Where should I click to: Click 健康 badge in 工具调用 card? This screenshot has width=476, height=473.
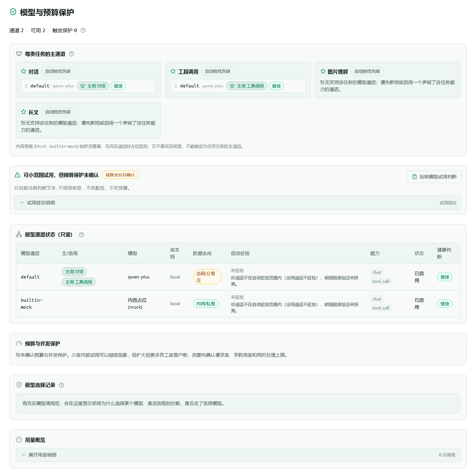pyautogui.click(x=276, y=86)
